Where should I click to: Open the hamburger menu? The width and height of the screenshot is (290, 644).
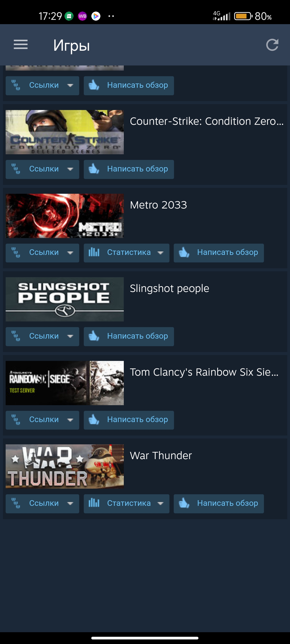point(21,45)
